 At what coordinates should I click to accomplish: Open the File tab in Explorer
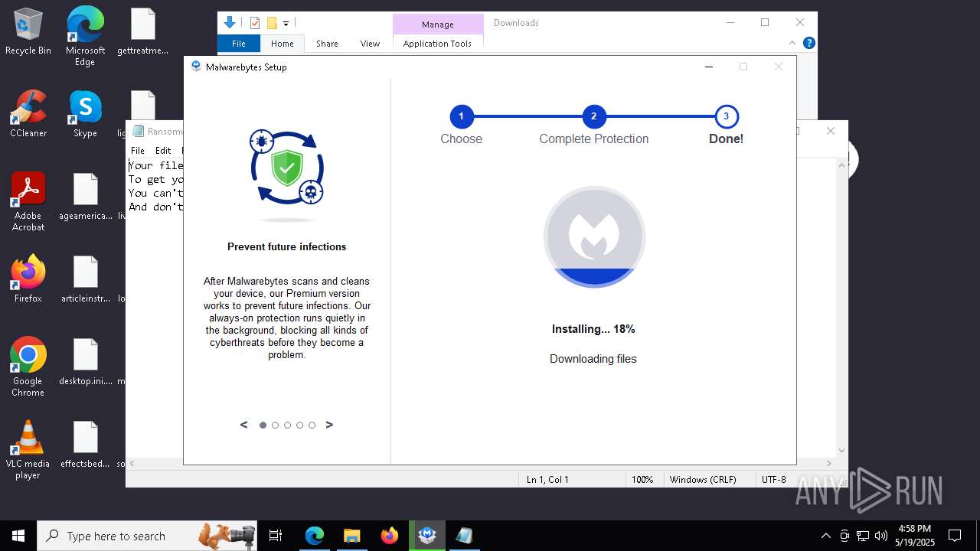pyautogui.click(x=239, y=44)
